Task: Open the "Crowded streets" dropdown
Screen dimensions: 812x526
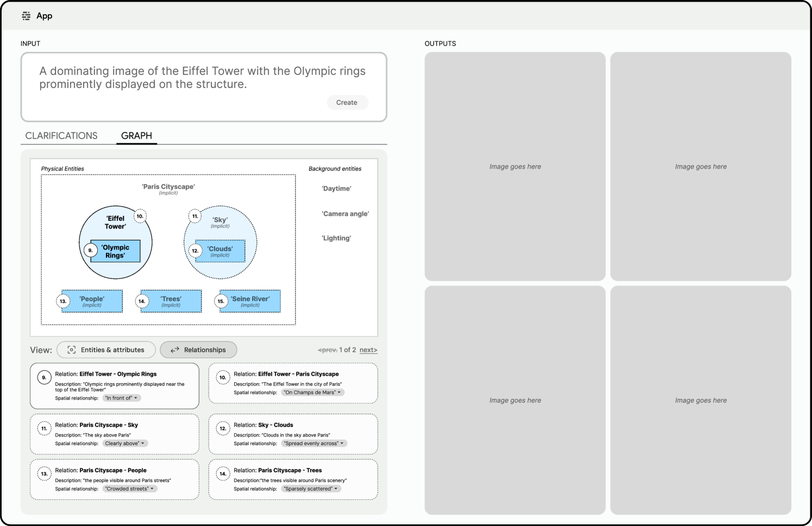Action: pyautogui.click(x=130, y=489)
